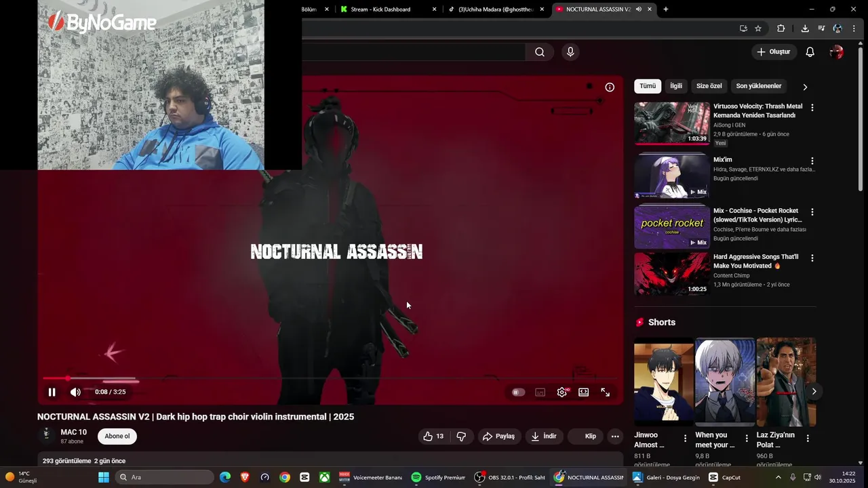Click the taskbar search box Ara

pos(165,477)
